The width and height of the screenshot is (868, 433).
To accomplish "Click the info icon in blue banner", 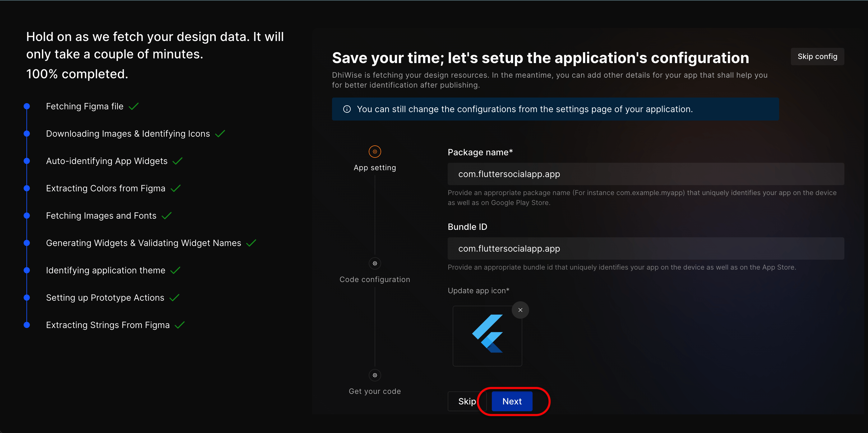I will 347,109.
